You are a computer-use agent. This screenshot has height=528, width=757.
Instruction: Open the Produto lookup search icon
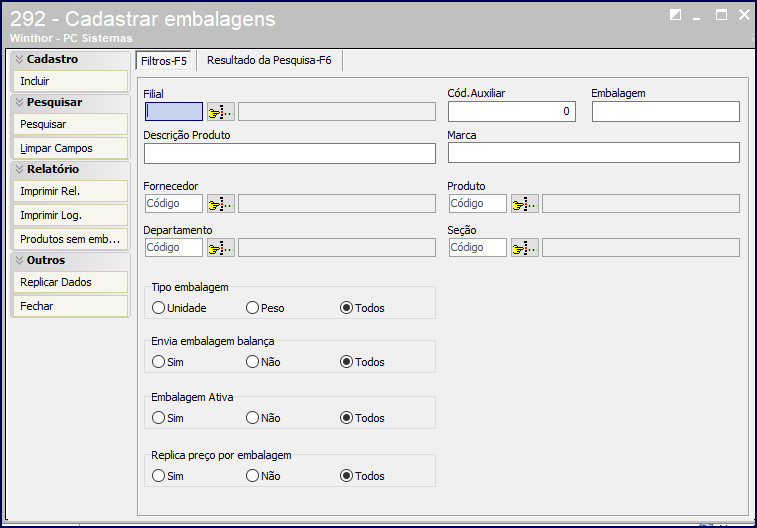point(525,204)
